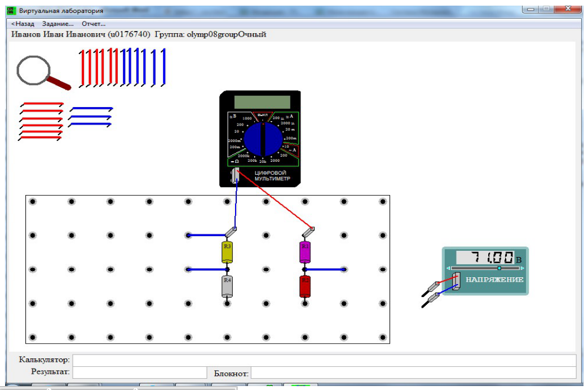The width and height of the screenshot is (588, 390).
Task: Click the Результат input field
Action: tap(139, 373)
